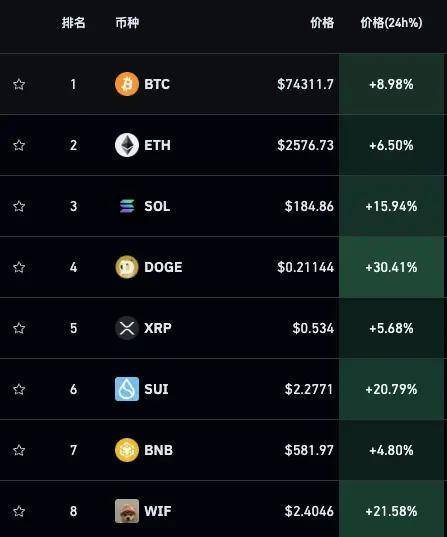The image size is (447, 537).
Task: Click the Dogecoin logo icon
Action: click(127, 267)
